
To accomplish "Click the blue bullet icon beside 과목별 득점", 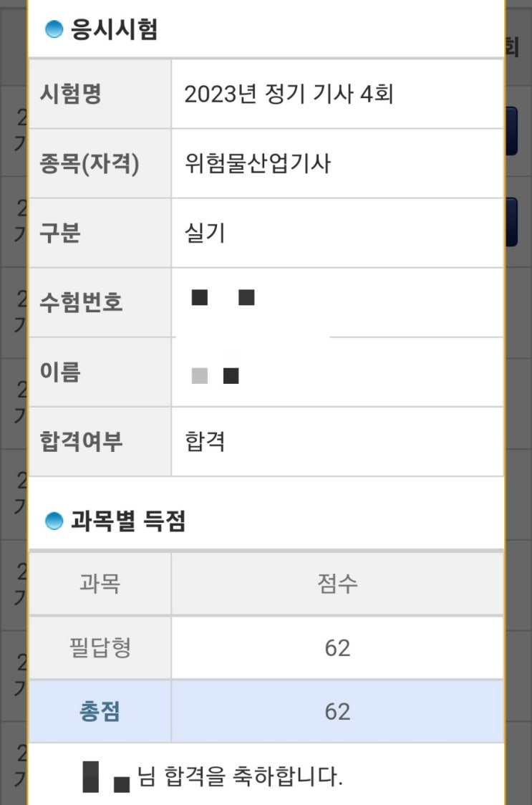I will point(54,521).
